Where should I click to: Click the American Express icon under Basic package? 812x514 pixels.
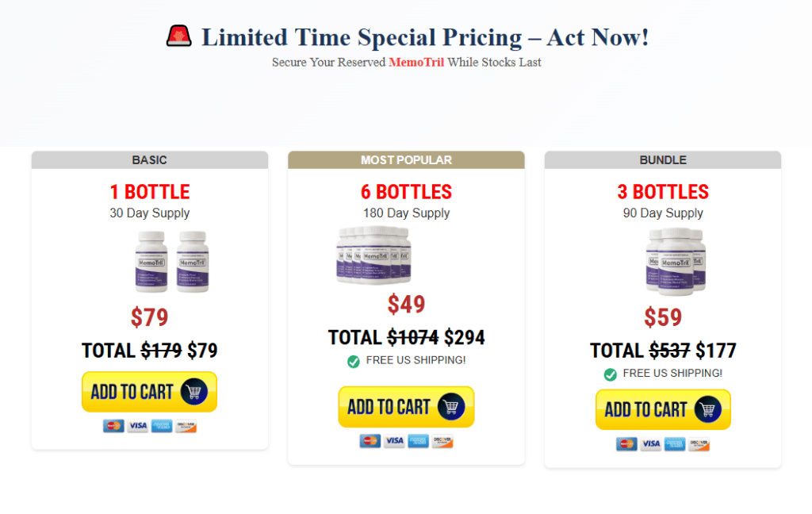coord(162,426)
